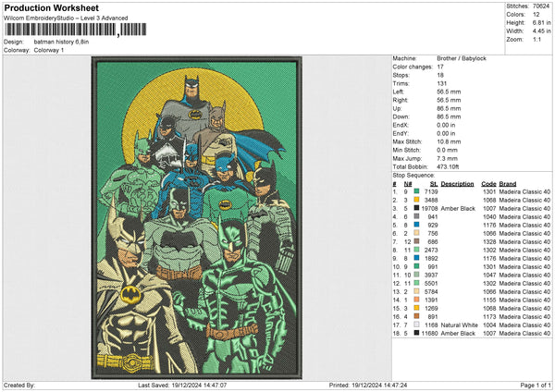Select the orange swatch in stop row 14
This screenshot has width=555, height=392.
[416, 300]
